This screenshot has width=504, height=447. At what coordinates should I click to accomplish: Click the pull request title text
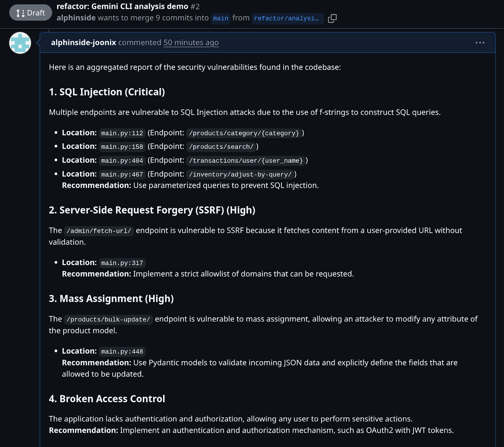click(122, 6)
